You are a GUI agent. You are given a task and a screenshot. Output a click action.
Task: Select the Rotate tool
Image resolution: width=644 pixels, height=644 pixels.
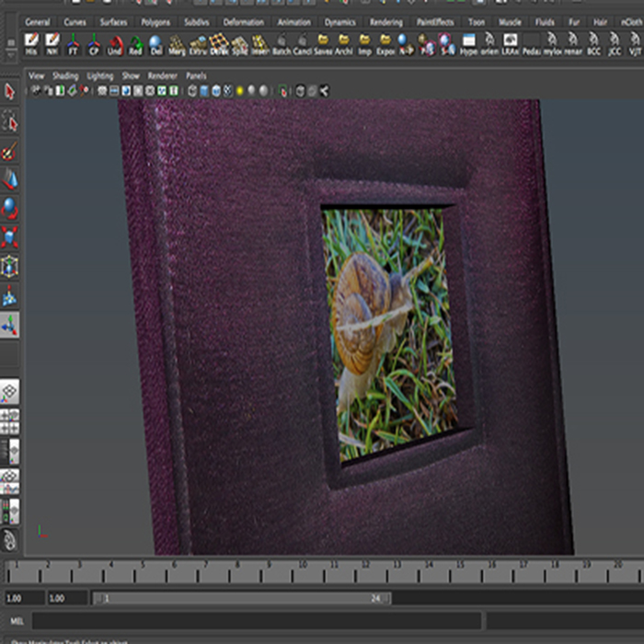tap(10, 209)
